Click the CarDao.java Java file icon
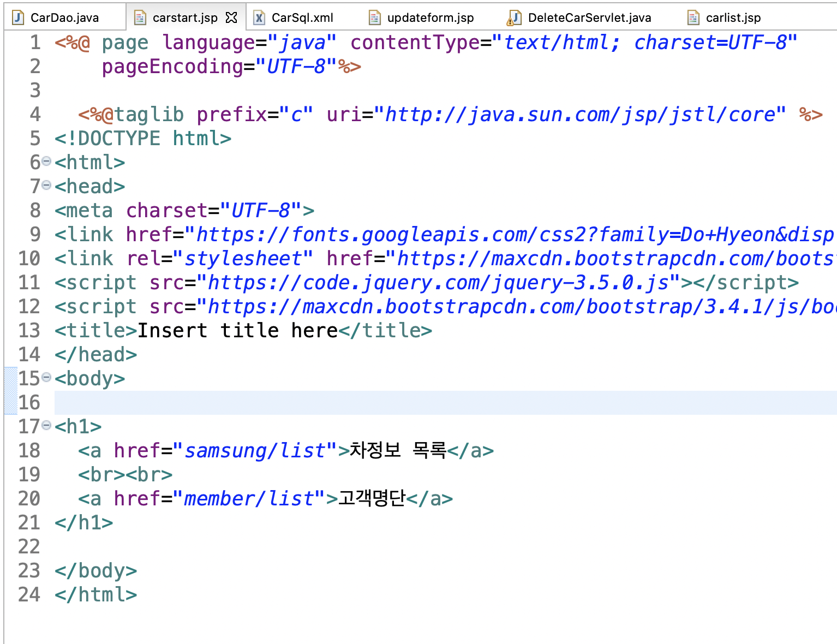Screen dimensions: 837x644 [x=18, y=17]
